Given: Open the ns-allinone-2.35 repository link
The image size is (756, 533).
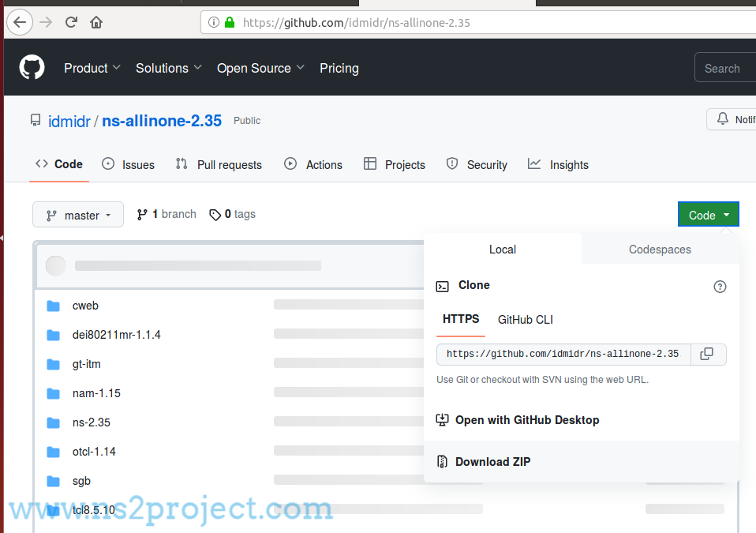Looking at the screenshot, I should 162,121.
